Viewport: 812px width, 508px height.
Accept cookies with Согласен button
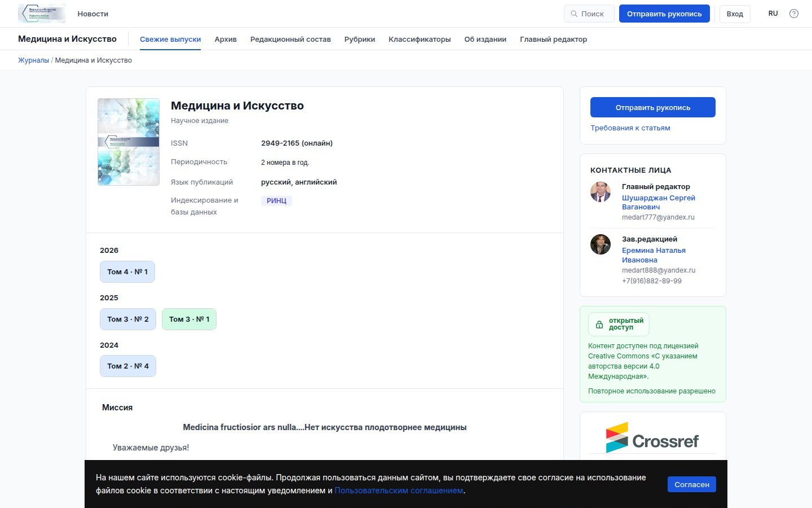(x=692, y=484)
